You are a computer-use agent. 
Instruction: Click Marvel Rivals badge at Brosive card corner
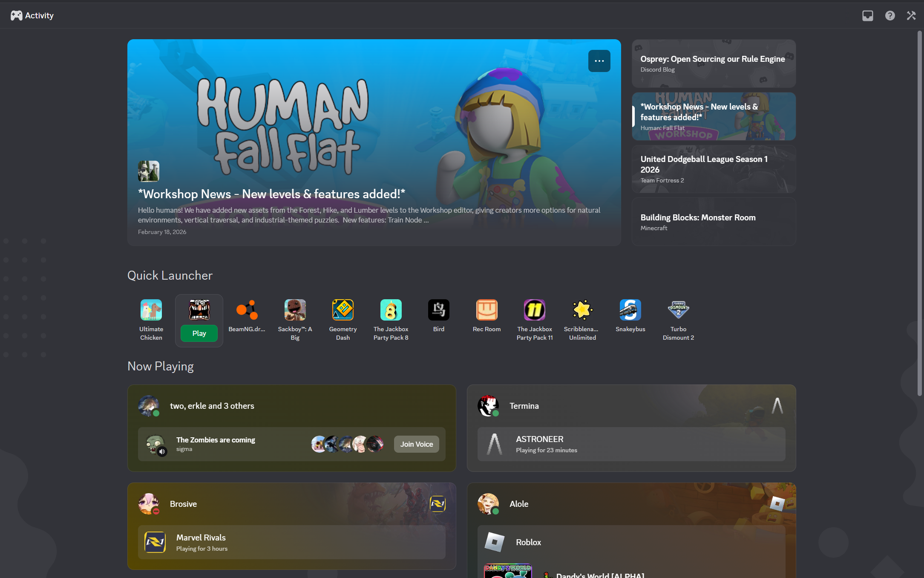[x=438, y=504]
